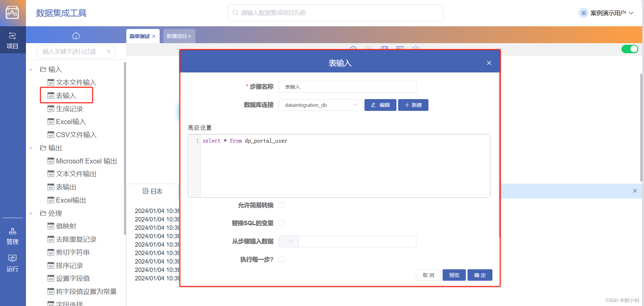This screenshot has height=306, width=644.
Task: Select CSV文件输入 in the tree
Action: 72,135
